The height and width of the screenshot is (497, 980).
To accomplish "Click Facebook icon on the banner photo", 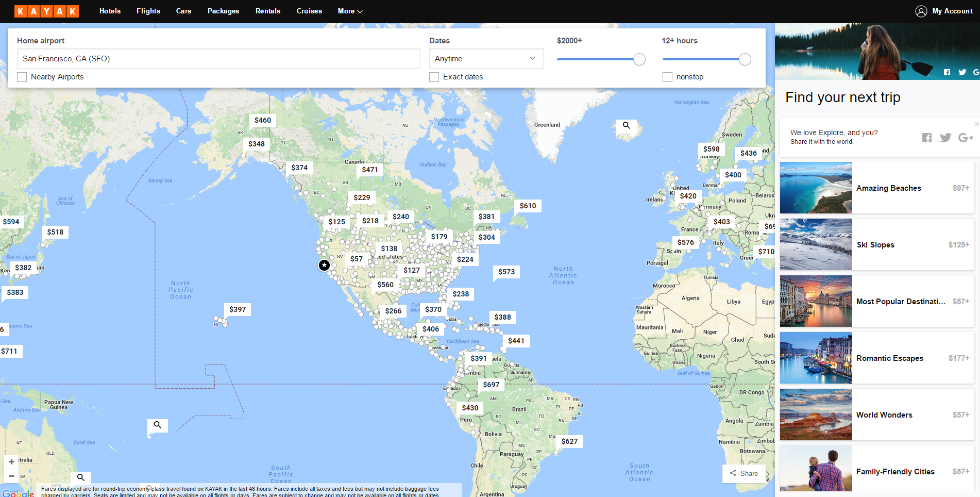I will (947, 72).
